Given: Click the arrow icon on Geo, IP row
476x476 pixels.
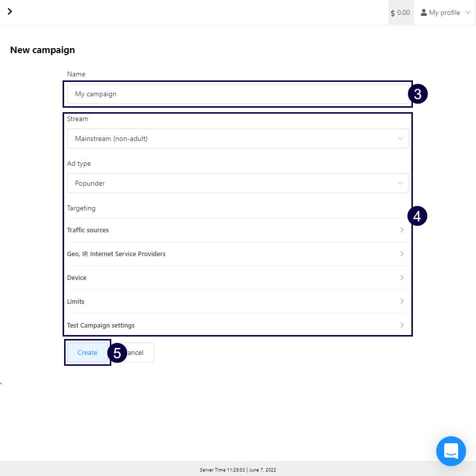Looking at the screenshot, I should tap(401, 254).
